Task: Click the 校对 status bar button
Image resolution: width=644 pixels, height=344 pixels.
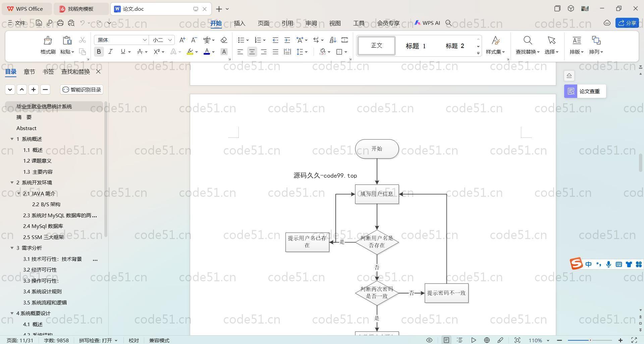Action: (x=133, y=340)
